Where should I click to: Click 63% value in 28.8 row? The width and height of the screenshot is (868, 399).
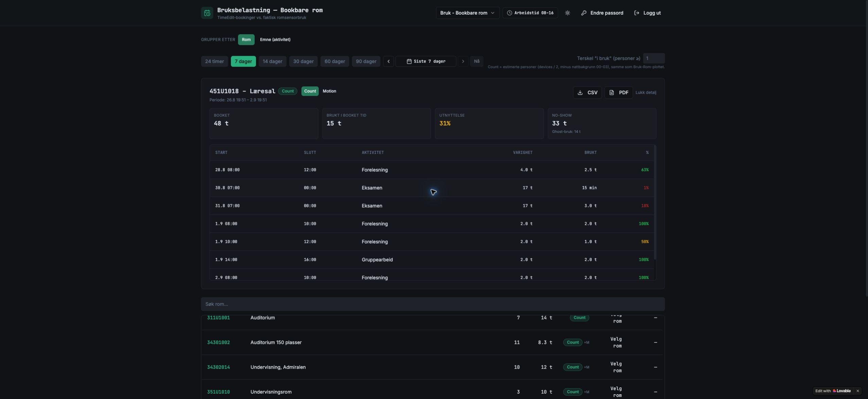point(644,170)
